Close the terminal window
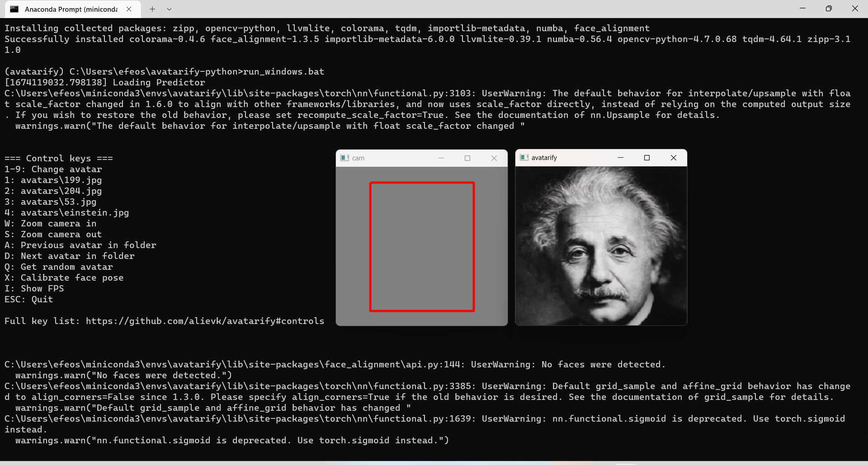868x465 pixels. click(855, 8)
